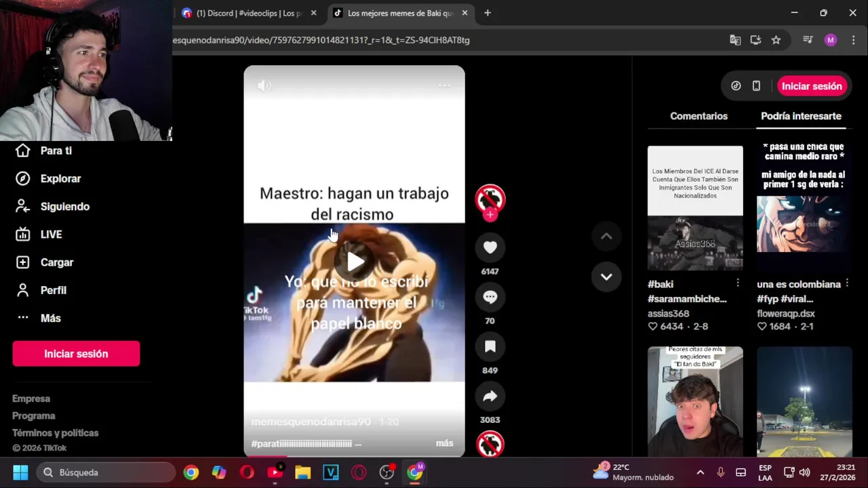Share the video using arrow icon
The width and height of the screenshot is (868, 488).
click(x=490, y=396)
